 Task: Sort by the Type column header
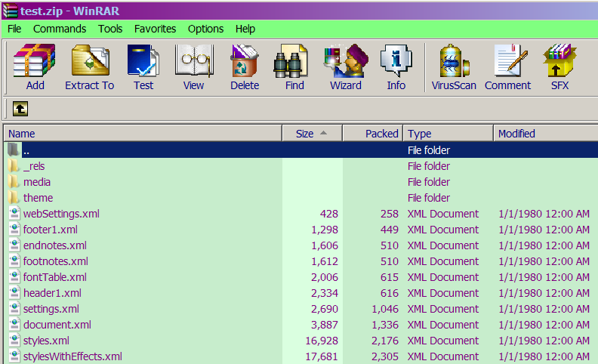[448, 134]
